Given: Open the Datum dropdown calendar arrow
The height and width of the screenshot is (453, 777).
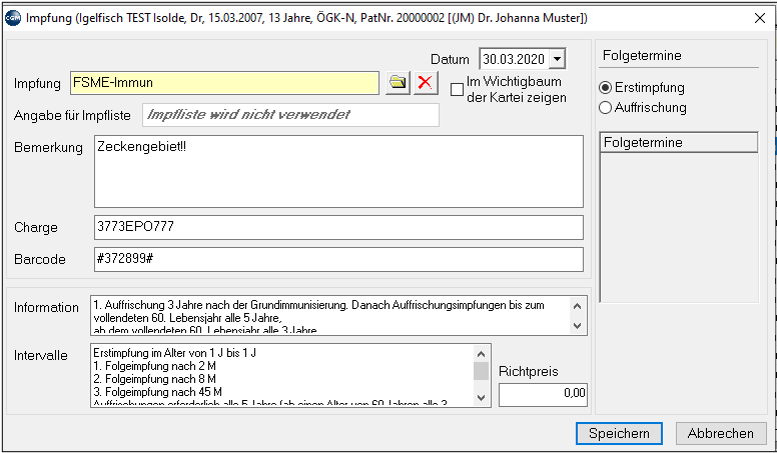Looking at the screenshot, I should [x=557, y=59].
